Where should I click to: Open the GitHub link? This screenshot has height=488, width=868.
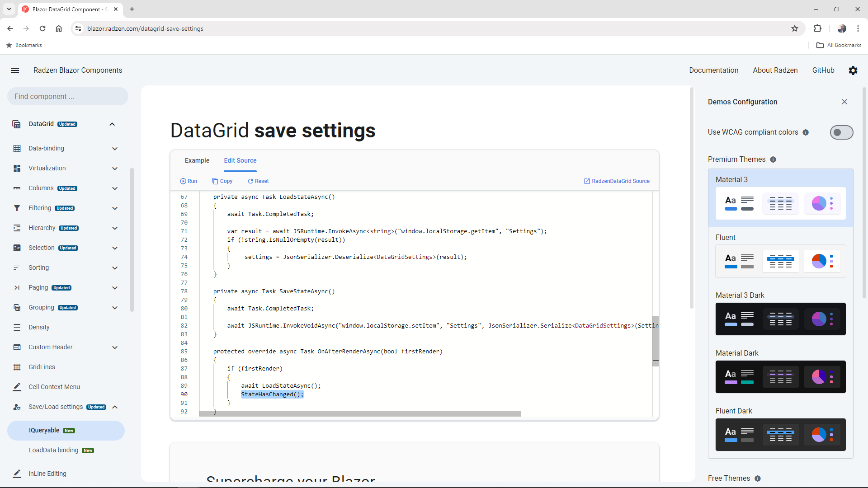pos(823,70)
